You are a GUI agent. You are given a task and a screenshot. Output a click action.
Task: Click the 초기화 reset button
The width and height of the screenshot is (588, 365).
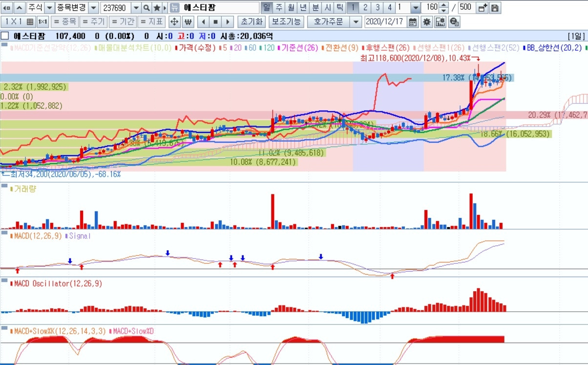[252, 22]
